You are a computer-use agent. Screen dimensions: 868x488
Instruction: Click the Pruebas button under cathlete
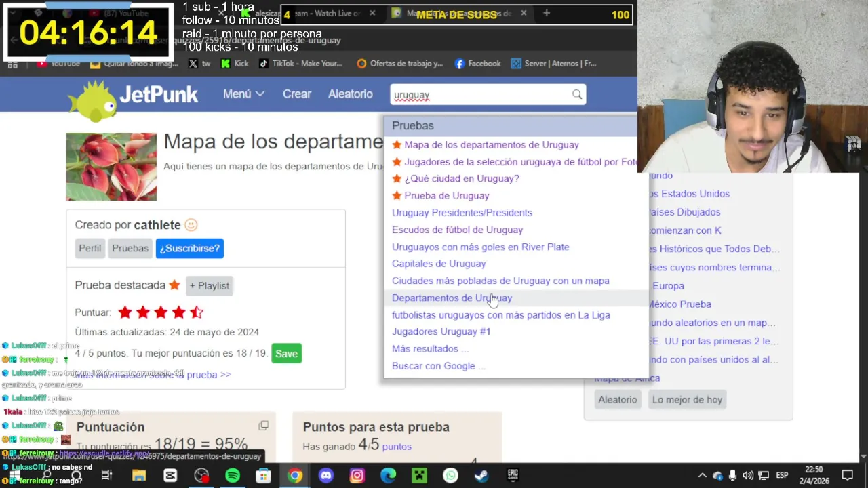[x=130, y=248]
